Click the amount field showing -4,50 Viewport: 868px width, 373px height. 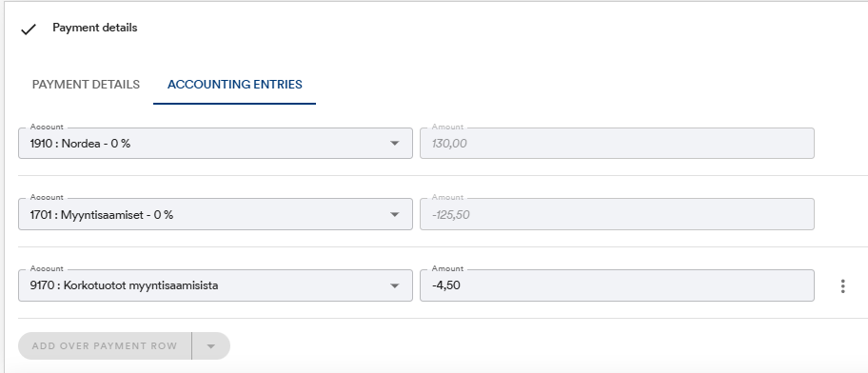click(x=617, y=285)
